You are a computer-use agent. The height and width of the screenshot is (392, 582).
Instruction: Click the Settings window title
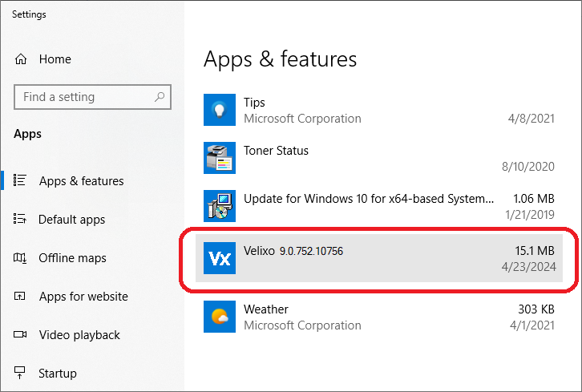[29, 14]
